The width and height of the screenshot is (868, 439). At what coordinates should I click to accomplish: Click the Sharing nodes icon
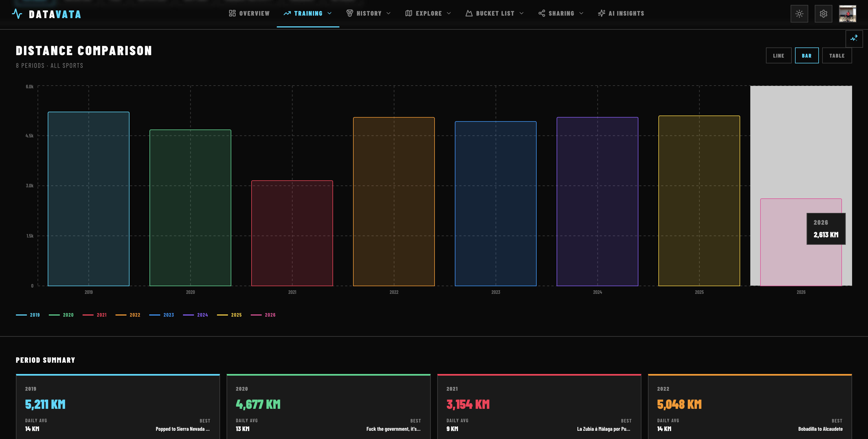point(542,13)
